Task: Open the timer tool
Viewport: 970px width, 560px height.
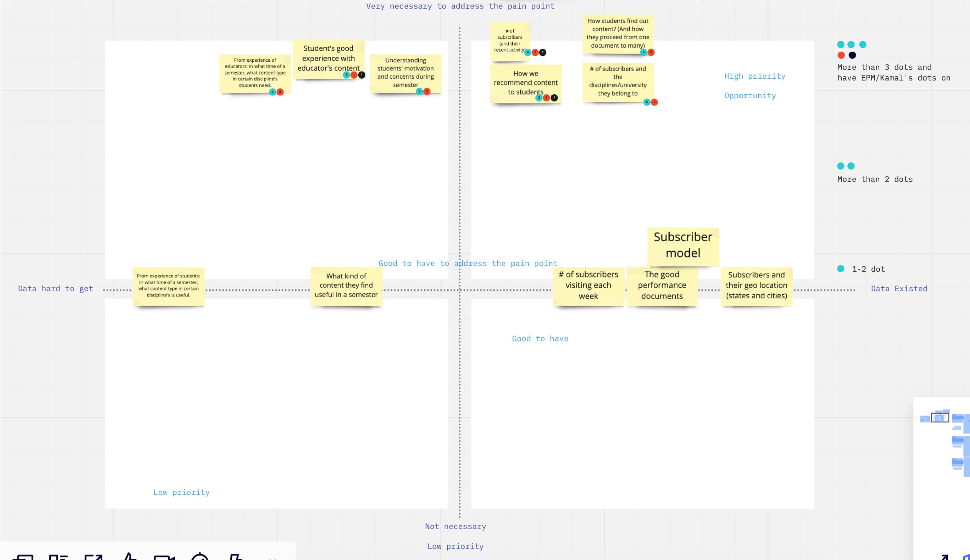Action: pyautogui.click(x=200, y=557)
